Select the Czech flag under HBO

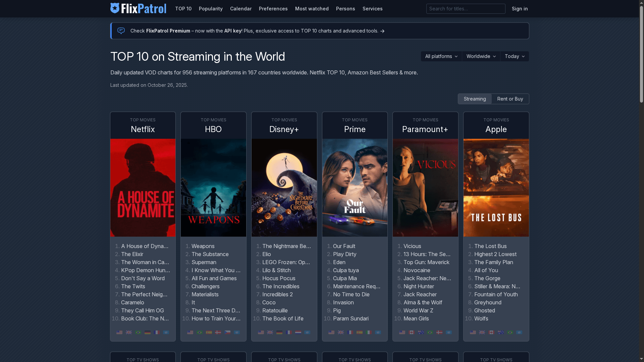click(x=227, y=333)
